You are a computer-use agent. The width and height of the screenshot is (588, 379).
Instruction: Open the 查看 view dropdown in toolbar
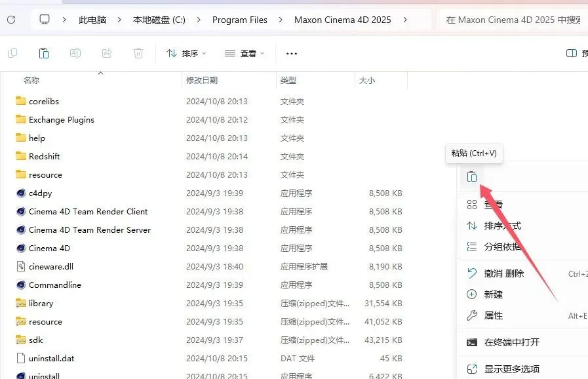pyautogui.click(x=245, y=54)
